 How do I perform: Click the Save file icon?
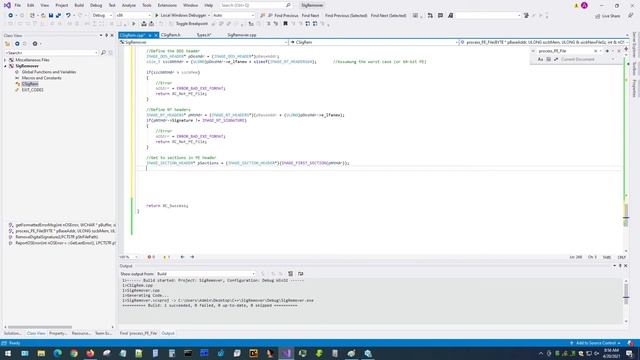(x=51, y=16)
